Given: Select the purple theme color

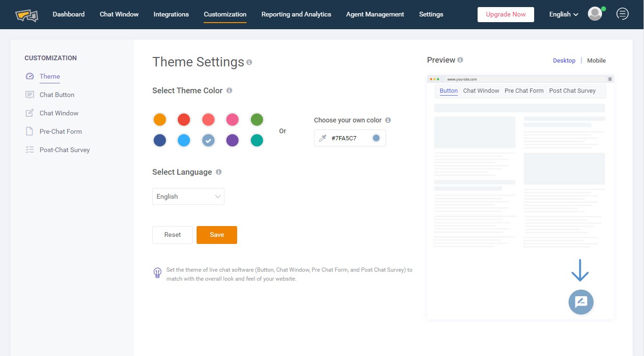Looking at the screenshot, I should coord(232,140).
